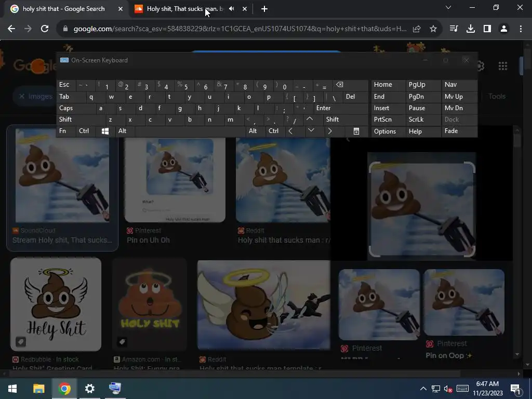
Task: Click the Reddit Holy shit that sucks man link
Action: 284,240
